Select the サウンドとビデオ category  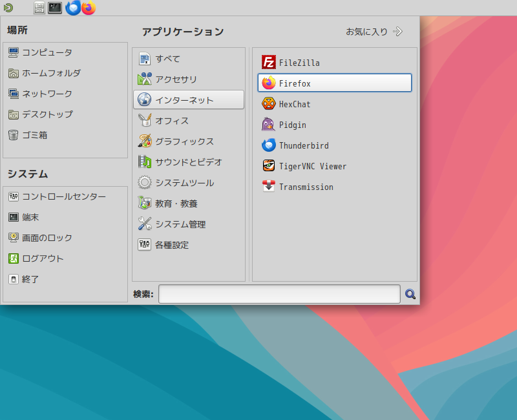coord(189,162)
